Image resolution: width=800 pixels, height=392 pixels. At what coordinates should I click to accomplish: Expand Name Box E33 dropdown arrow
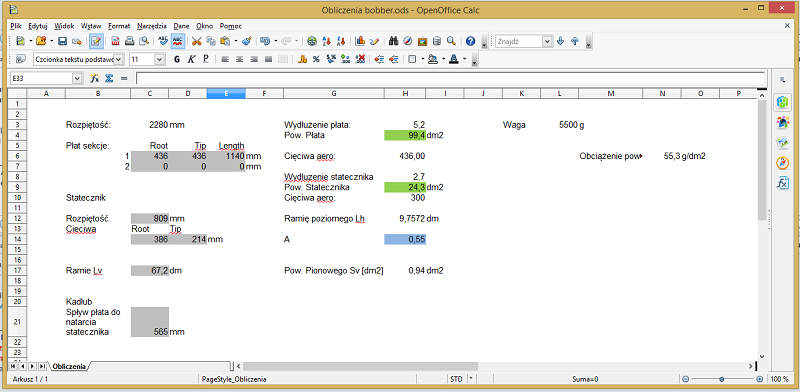click(77, 78)
